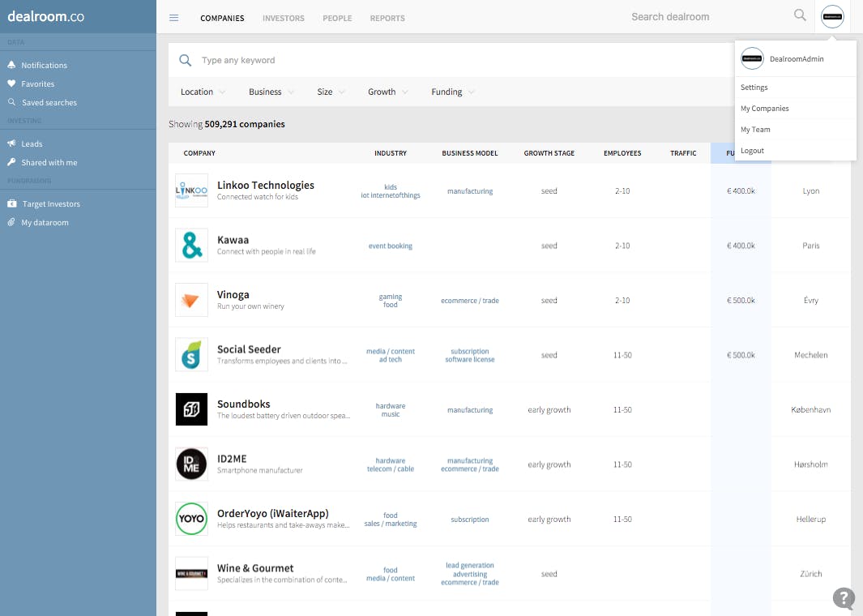This screenshot has height=616, width=863.
Task: Select Logout from the account menu
Action: [753, 150]
